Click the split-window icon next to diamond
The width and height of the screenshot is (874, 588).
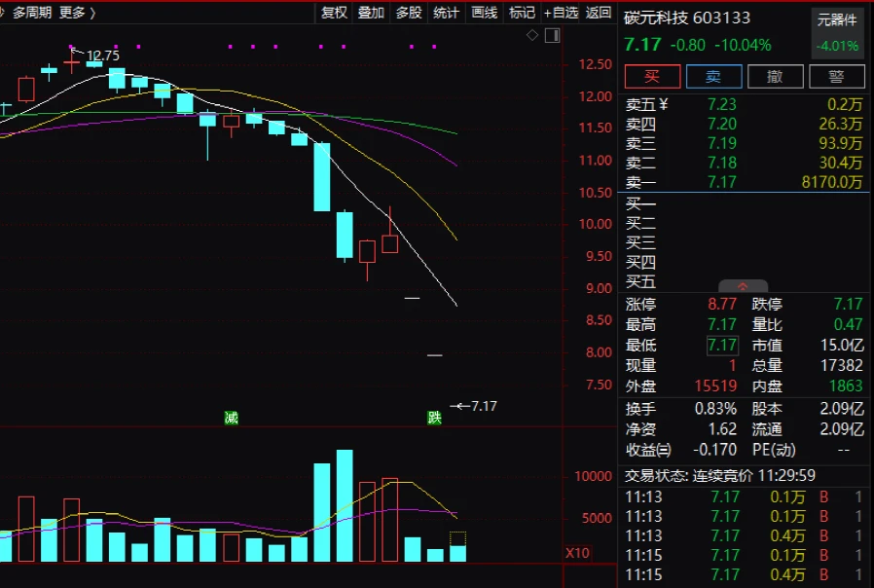[551, 36]
